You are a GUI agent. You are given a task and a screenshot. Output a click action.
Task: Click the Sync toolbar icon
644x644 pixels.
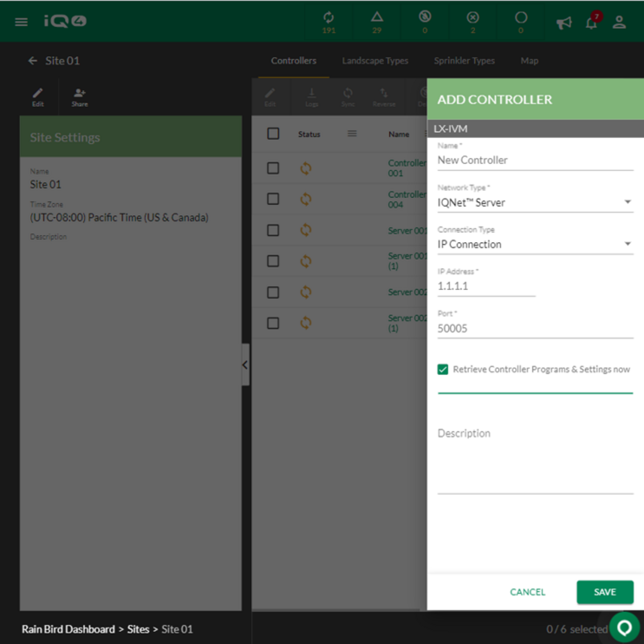pyautogui.click(x=348, y=97)
